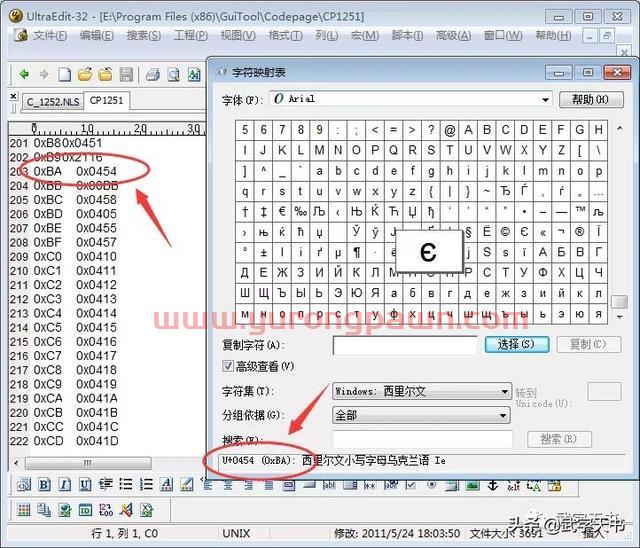Click the ID tag icon
Viewport: 640px width, 548px height.
coord(85,510)
